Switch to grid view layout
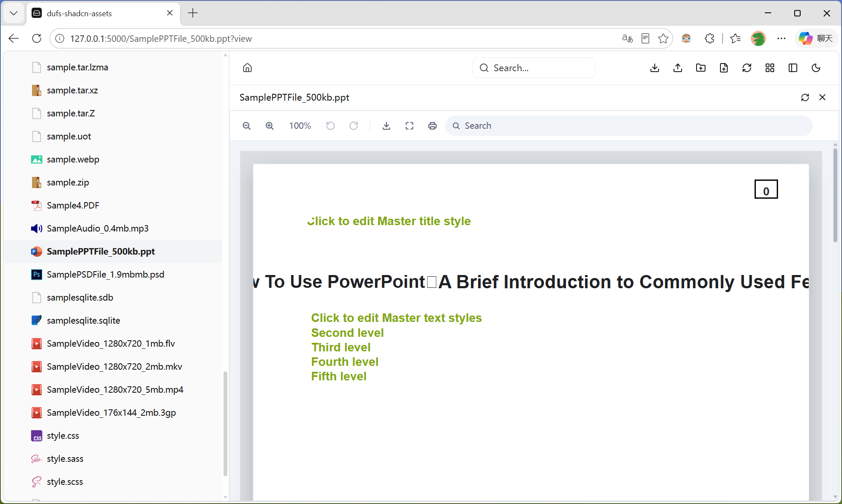 click(770, 68)
